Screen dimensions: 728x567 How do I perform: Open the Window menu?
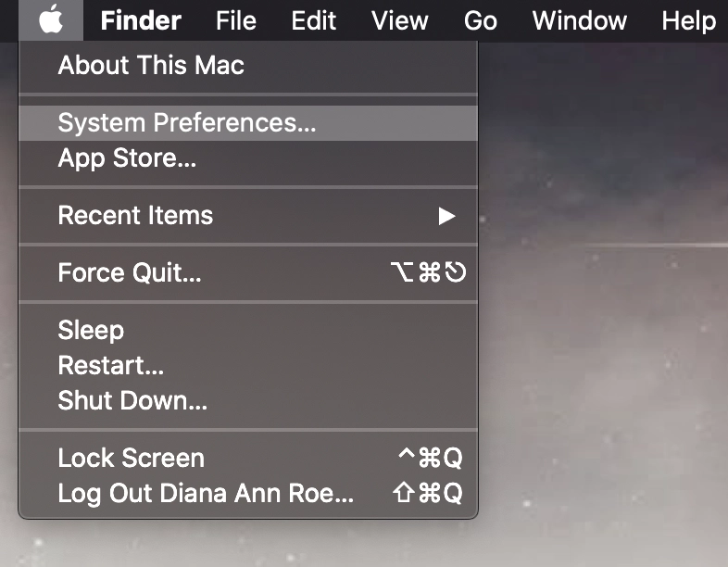(x=580, y=21)
